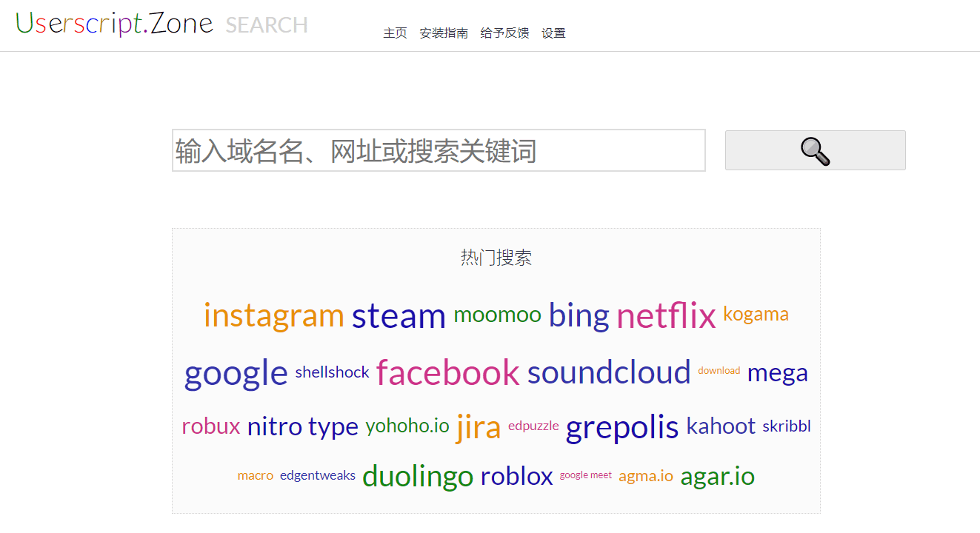980x533 pixels.
Task: Click the tiny google meet tag
Action: tap(585, 475)
